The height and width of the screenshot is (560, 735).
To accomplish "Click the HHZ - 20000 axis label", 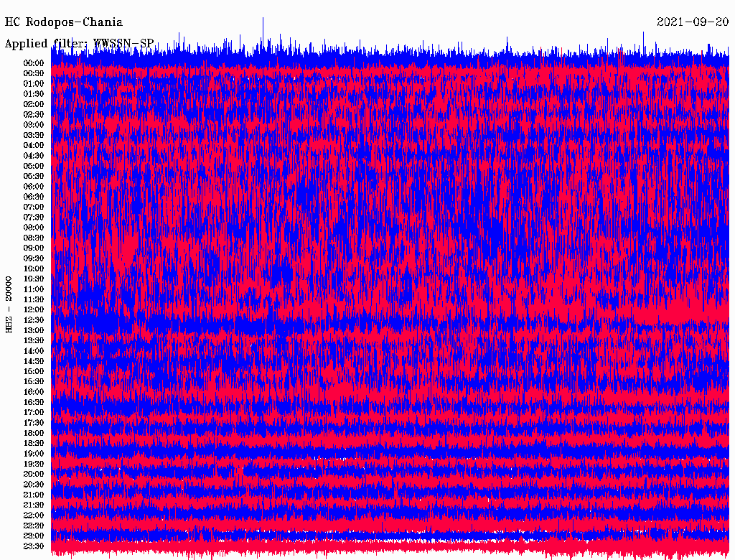I will (x=9, y=304).
